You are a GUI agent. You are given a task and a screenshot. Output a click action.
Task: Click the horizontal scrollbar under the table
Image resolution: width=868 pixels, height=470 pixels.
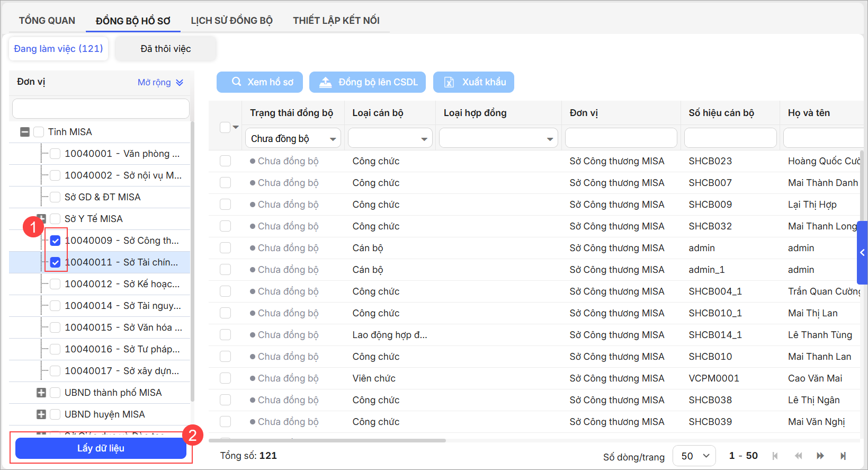[x=328, y=440]
